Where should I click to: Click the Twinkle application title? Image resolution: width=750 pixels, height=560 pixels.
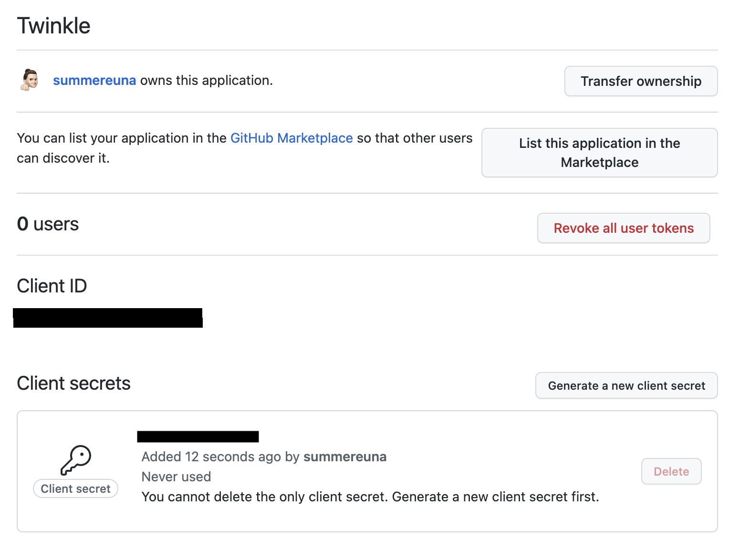pyautogui.click(x=54, y=26)
